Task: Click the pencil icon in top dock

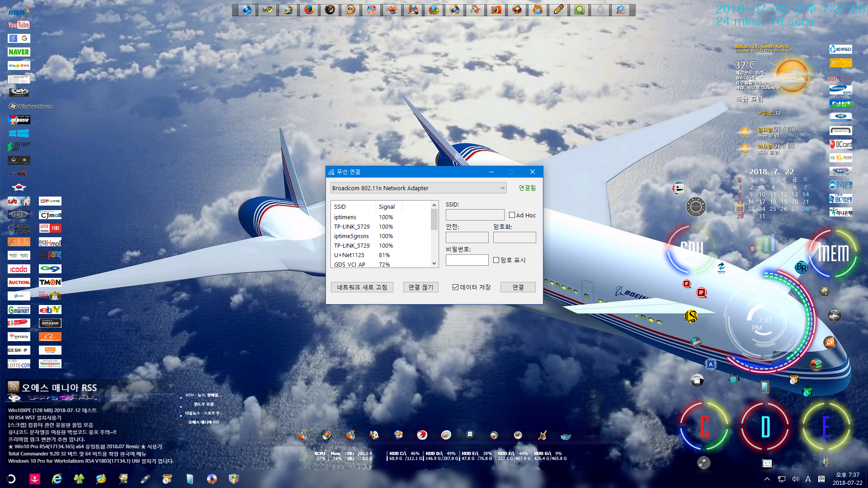Action: click(558, 9)
